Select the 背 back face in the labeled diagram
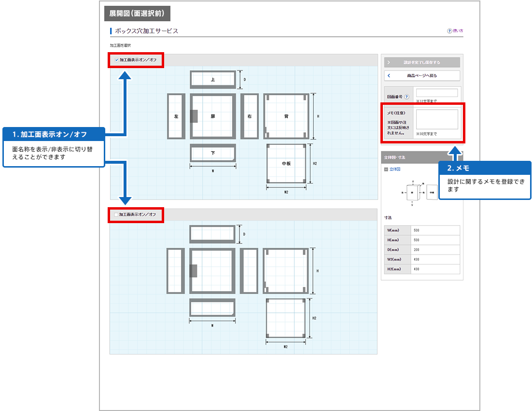 point(286,116)
